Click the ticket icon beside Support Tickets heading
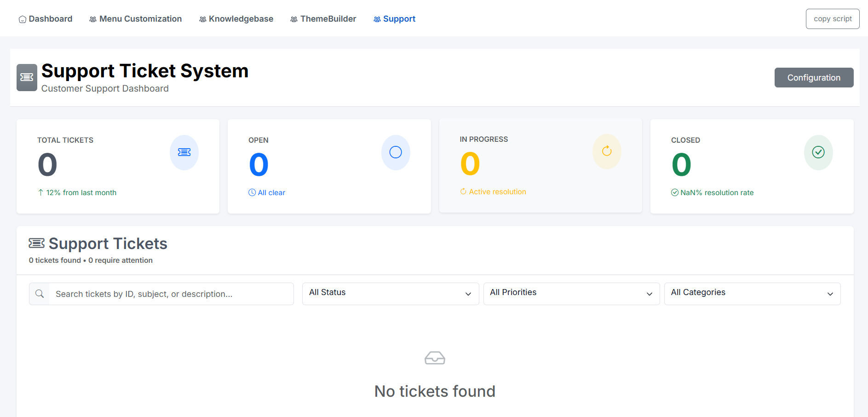 coord(37,243)
